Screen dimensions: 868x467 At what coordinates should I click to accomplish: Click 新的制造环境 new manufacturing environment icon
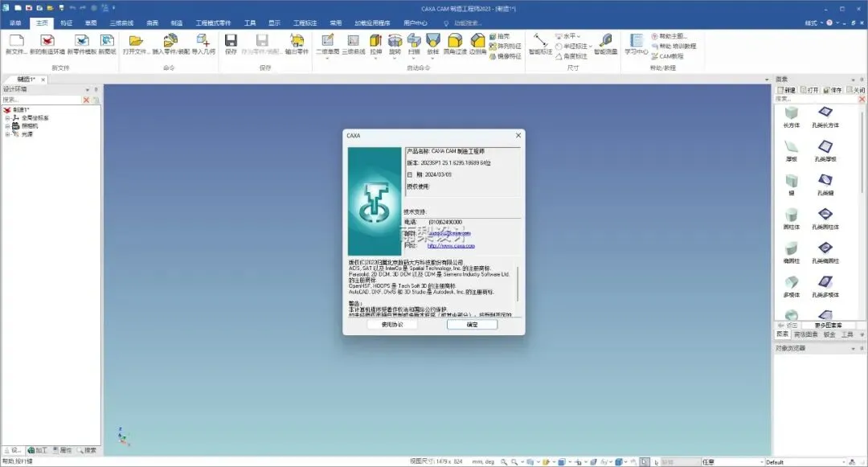47,41
